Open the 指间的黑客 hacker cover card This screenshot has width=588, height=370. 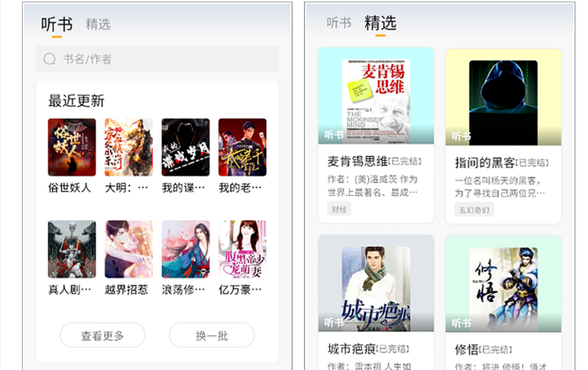[503, 97]
